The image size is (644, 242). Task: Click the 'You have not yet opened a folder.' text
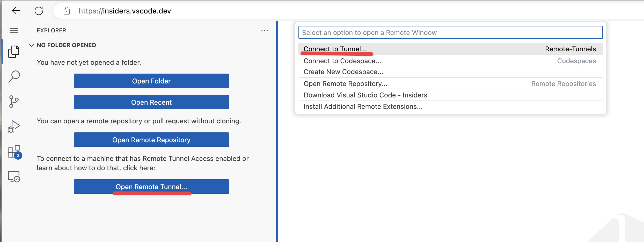pos(89,62)
